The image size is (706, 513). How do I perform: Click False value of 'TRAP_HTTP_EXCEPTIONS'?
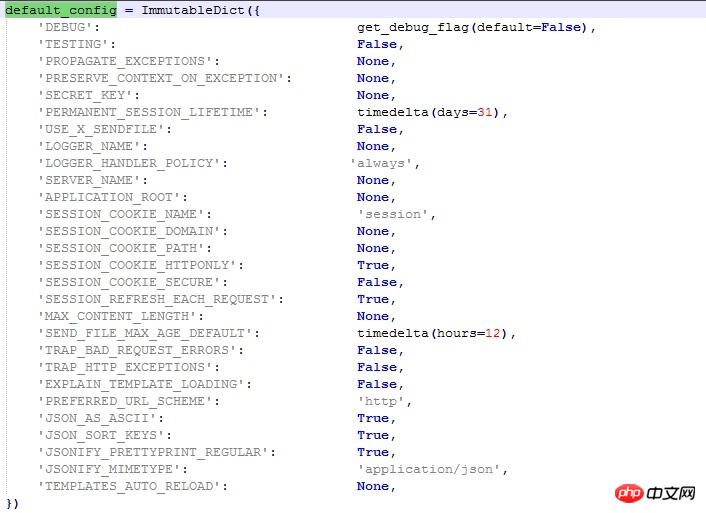(x=377, y=367)
